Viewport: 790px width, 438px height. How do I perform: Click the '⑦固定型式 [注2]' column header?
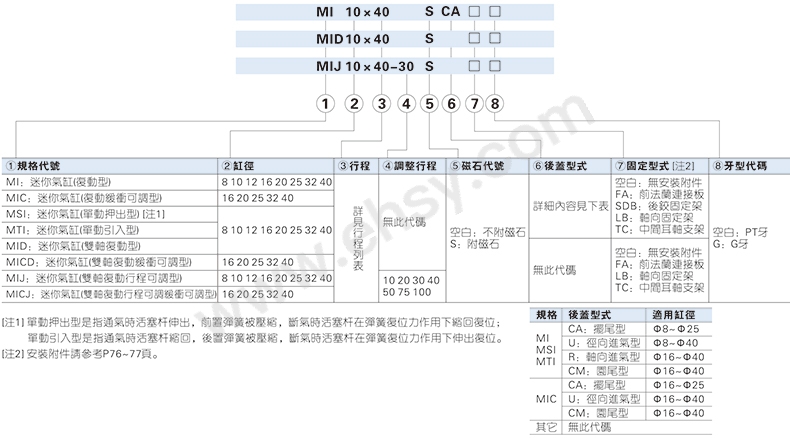tap(660, 166)
